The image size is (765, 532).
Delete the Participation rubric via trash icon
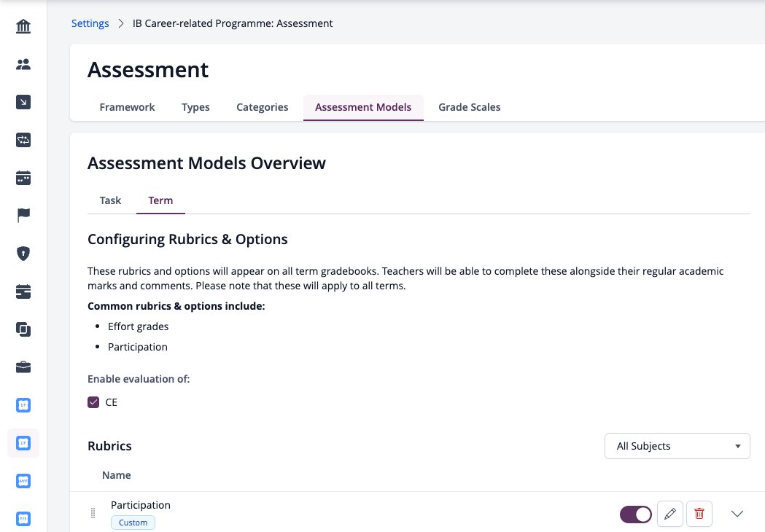(699, 514)
